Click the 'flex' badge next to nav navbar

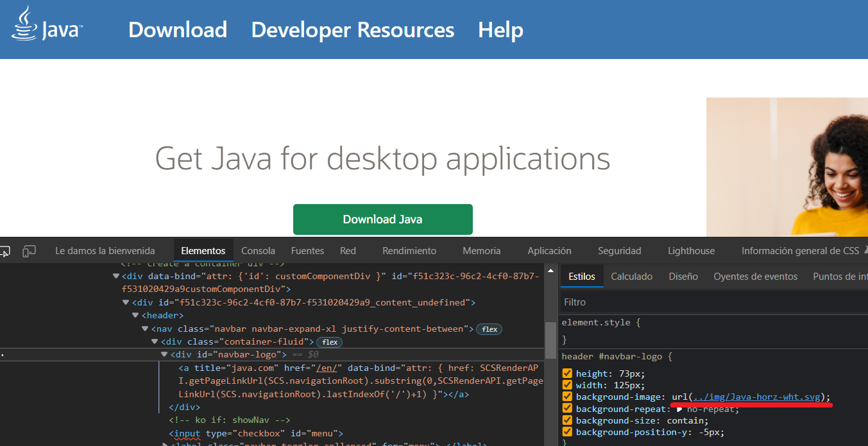489,329
